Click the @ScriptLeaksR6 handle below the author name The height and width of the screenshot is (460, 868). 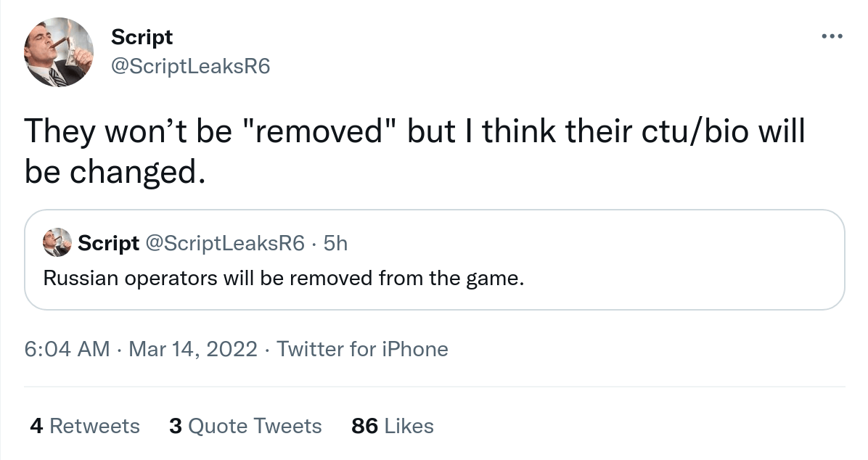(x=189, y=66)
